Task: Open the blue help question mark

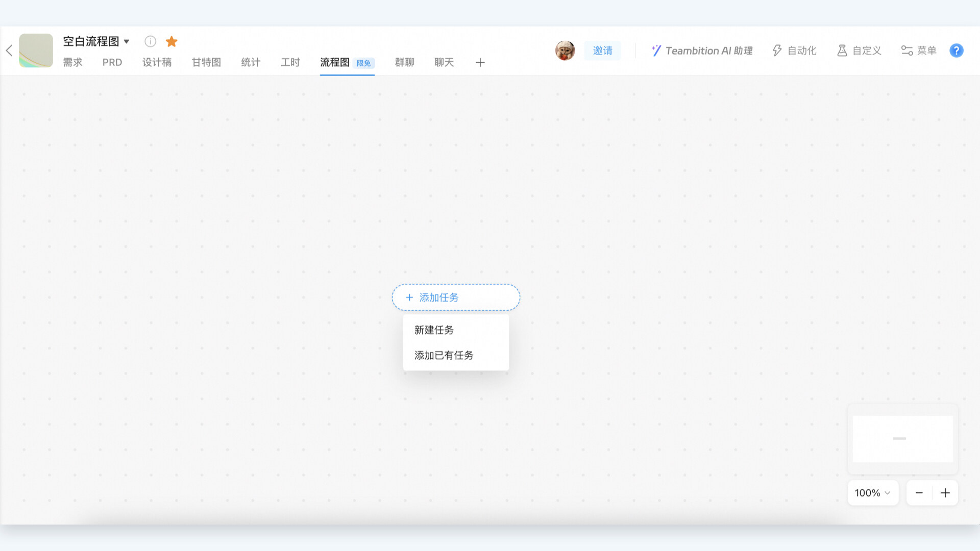Action: [x=957, y=51]
